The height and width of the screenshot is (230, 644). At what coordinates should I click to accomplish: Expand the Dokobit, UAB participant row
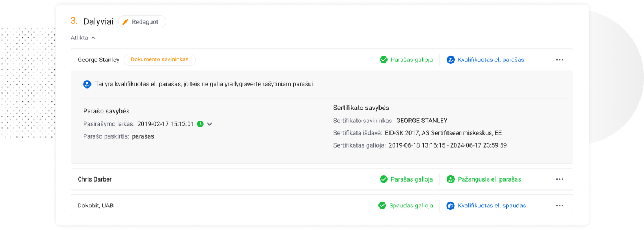321,205
